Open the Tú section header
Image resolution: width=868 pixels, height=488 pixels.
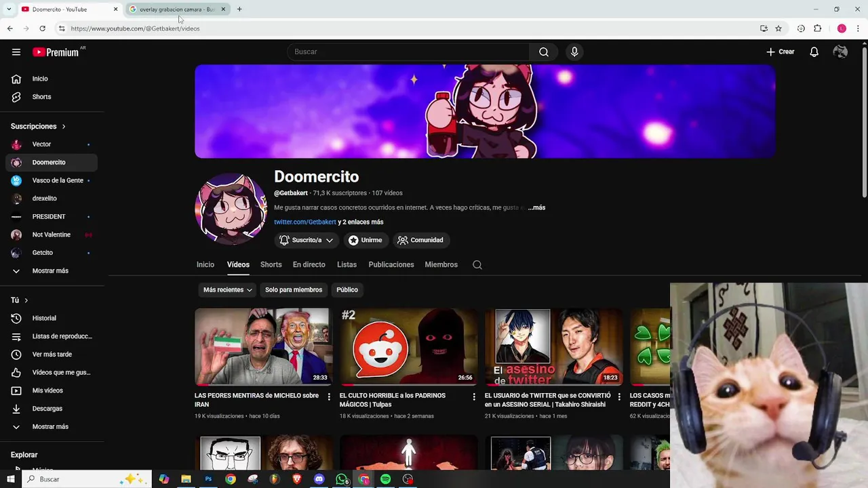pyautogui.click(x=20, y=300)
